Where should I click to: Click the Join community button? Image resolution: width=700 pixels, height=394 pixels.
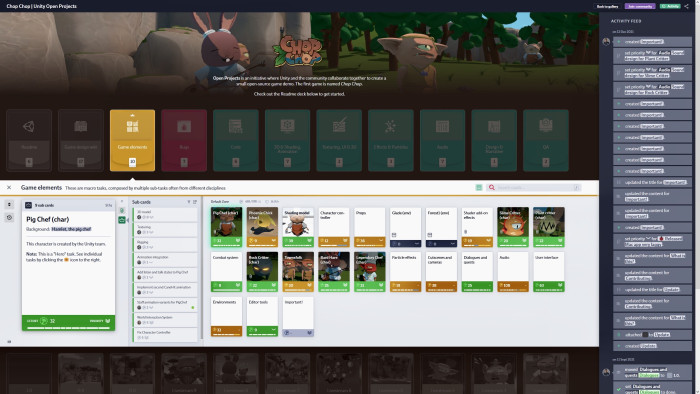coord(640,6)
